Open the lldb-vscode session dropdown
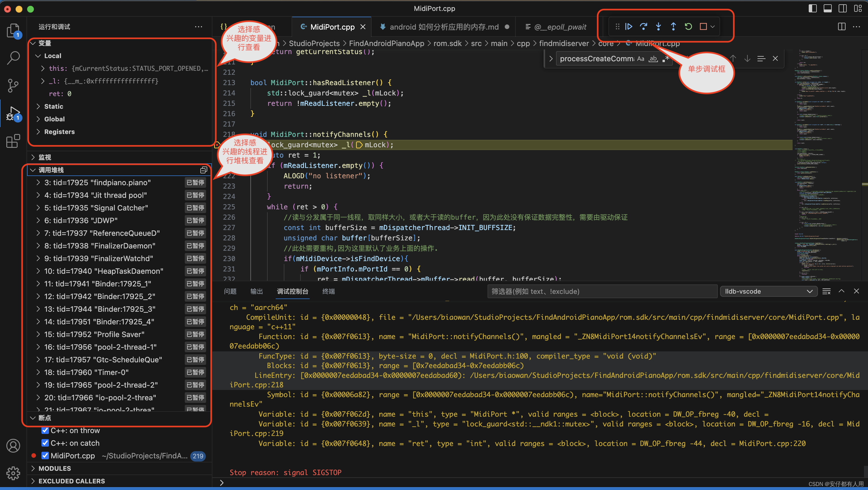 pos(768,291)
